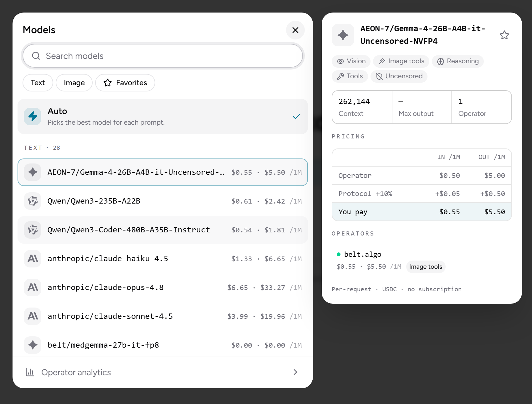This screenshot has height=404, width=532.
Task: Click the Qwen3-235B price $0.61 · $2.42
Action: tap(258, 201)
